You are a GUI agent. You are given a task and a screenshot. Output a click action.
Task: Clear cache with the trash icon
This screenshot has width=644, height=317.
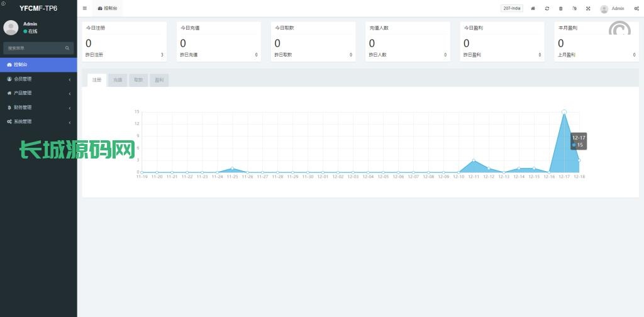[x=560, y=8]
